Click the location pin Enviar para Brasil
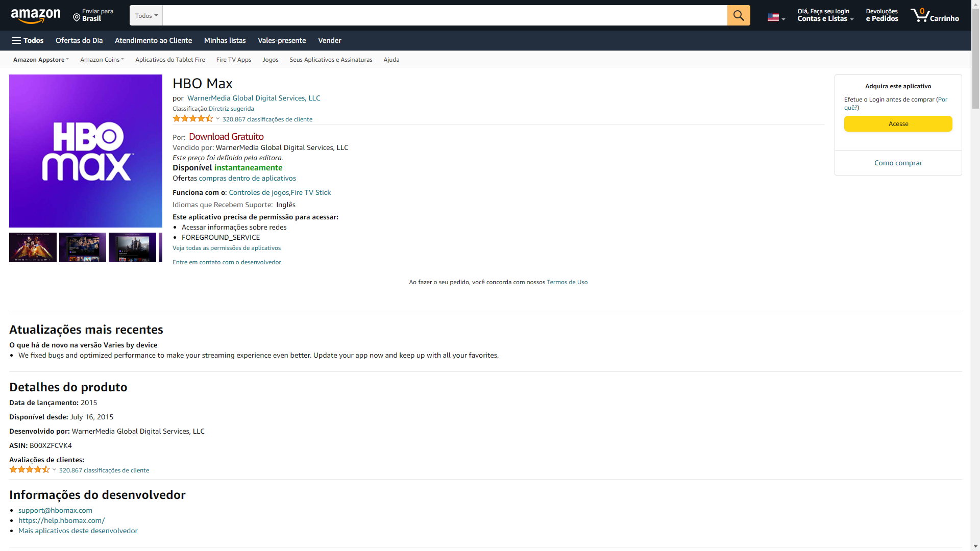Screen dimensions: 980x551 click(93, 15)
